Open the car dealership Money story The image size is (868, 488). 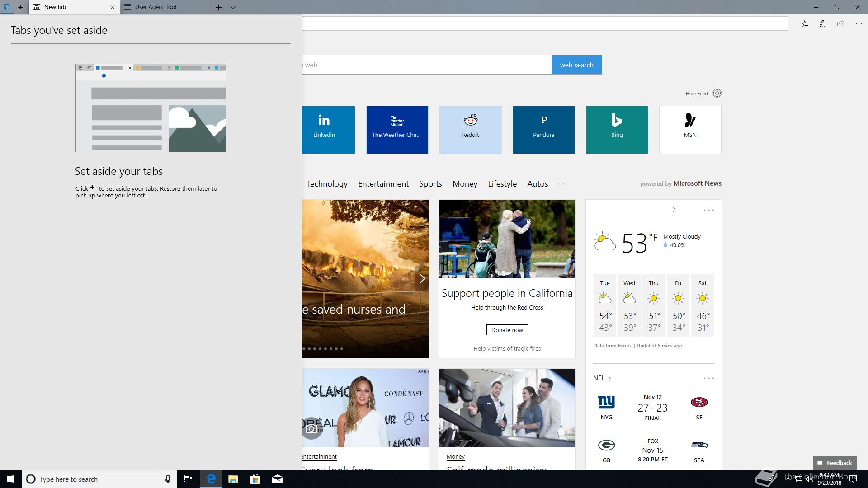pyautogui.click(x=507, y=408)
